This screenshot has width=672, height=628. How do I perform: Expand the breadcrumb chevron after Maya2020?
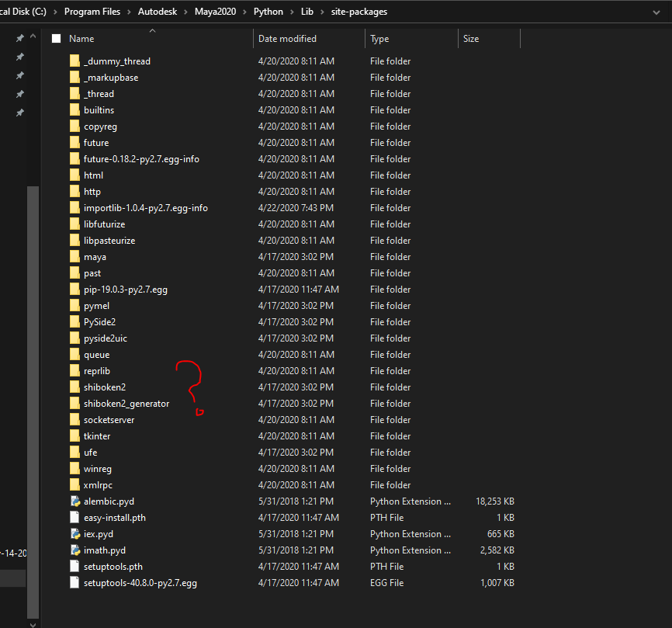click(246, 12)
